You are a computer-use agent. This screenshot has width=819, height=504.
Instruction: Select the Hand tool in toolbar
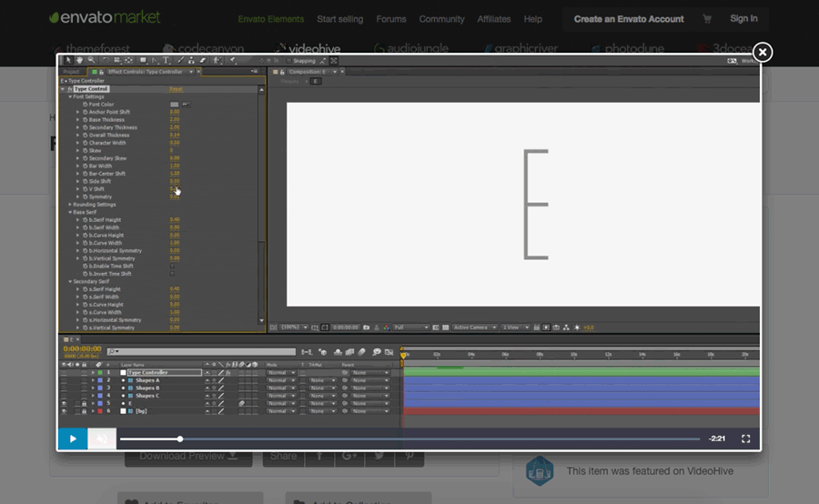click(81, 61)
